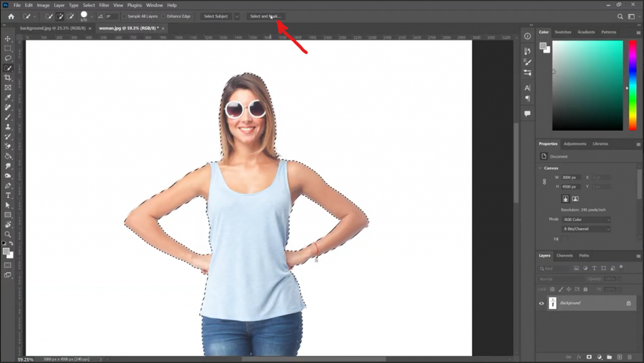Screen dimensions: 644x363
Task: Open the Window menu
Action: tap(155, 5)
